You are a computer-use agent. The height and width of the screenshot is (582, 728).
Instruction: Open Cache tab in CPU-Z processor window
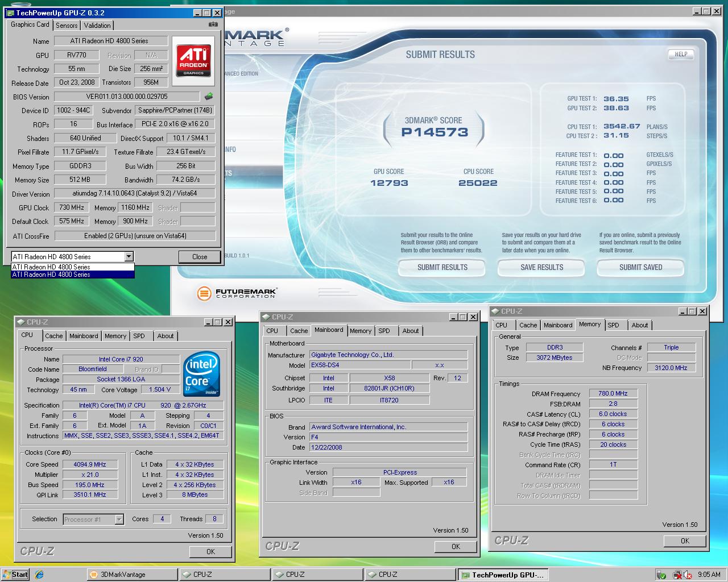[54, 336]
